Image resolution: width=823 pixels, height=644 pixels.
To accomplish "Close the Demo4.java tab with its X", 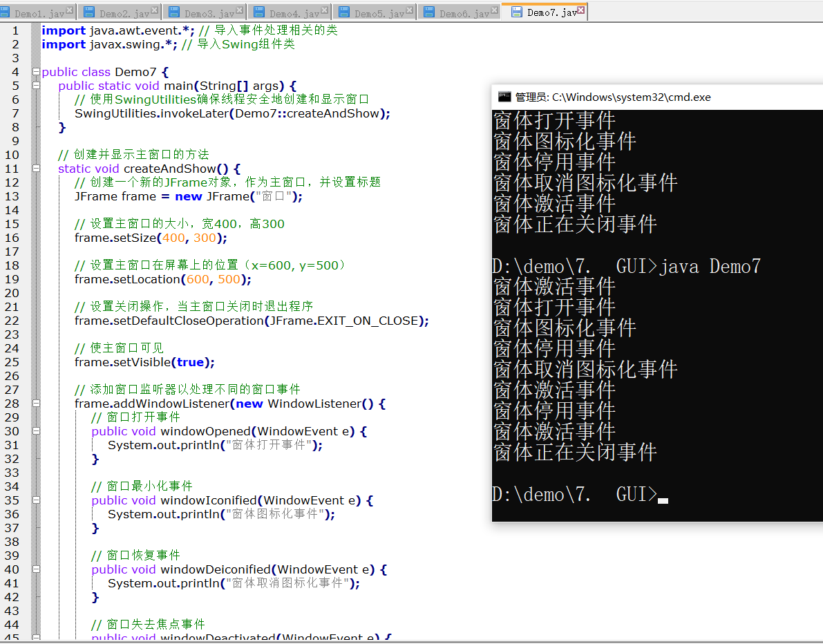I will [x=324, y=11].
